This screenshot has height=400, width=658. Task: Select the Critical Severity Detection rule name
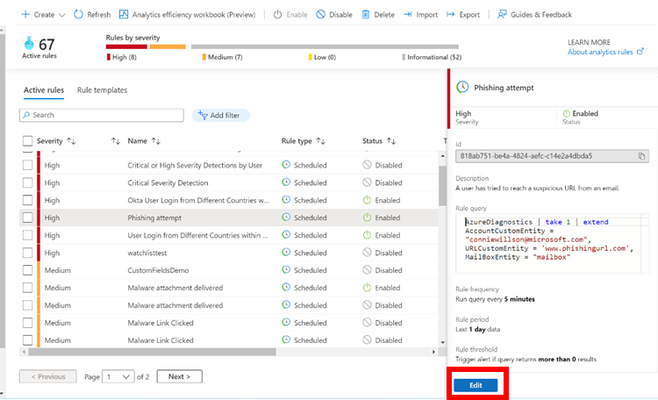pyautogui.click(x=168, y=183)
